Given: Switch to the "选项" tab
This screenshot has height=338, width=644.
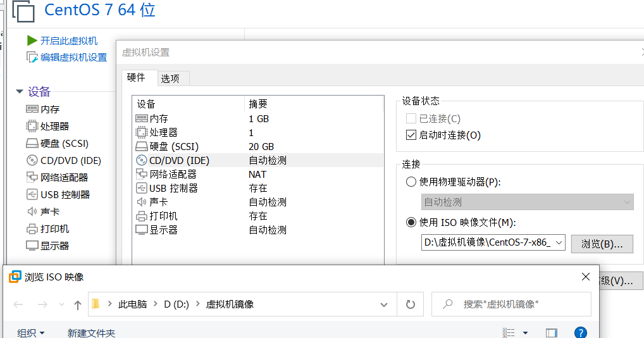Looking at the screenshot, I should click(170, 78).
